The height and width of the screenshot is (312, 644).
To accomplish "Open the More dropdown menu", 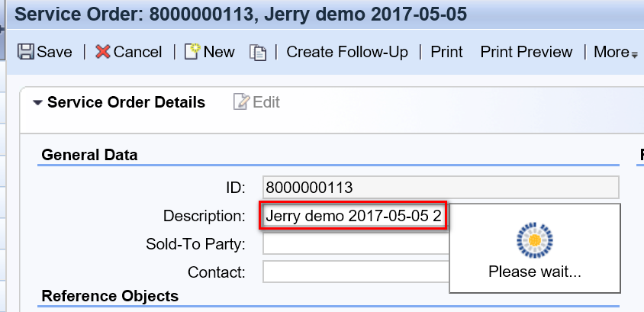I will click(x=615, y=52).
